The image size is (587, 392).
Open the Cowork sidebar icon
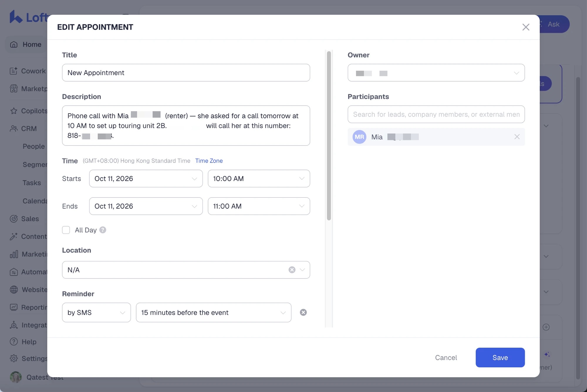(14, 71)
